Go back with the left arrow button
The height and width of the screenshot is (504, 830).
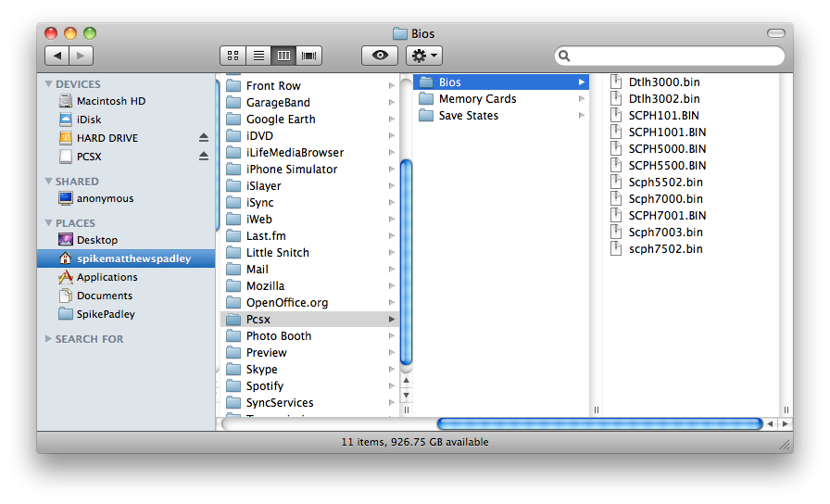point(57,56)
